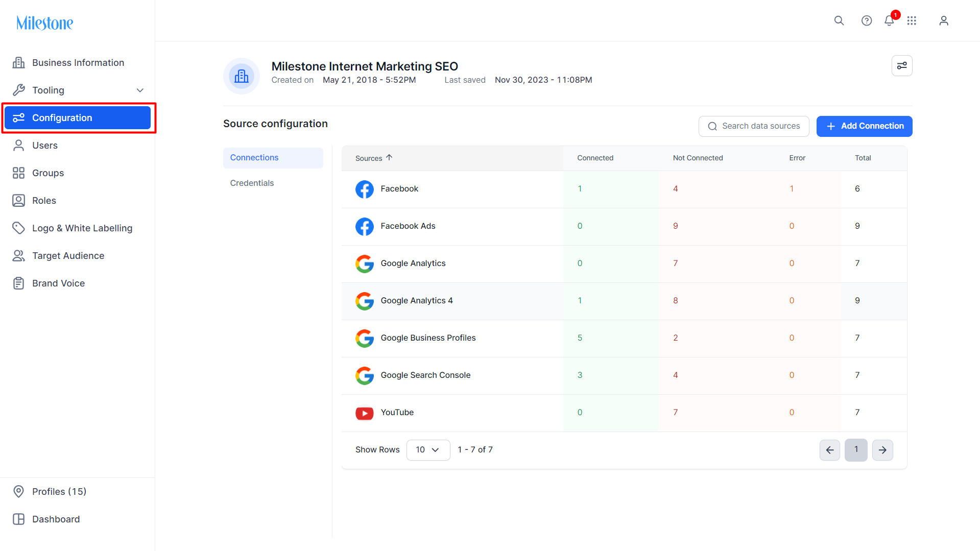Open Logo & White Labelling menu item
This screenshot has width=980, height=551.
[78, 228]
